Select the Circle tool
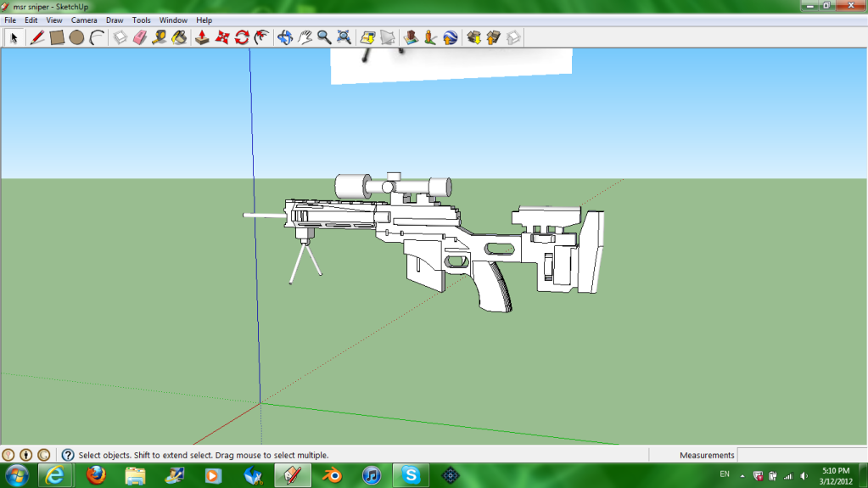The width and height of the screenshot is (868, 488). 77,37
